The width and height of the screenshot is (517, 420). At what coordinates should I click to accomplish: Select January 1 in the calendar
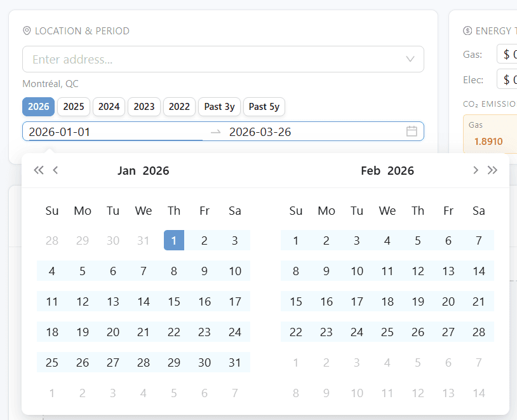[174, 240]
